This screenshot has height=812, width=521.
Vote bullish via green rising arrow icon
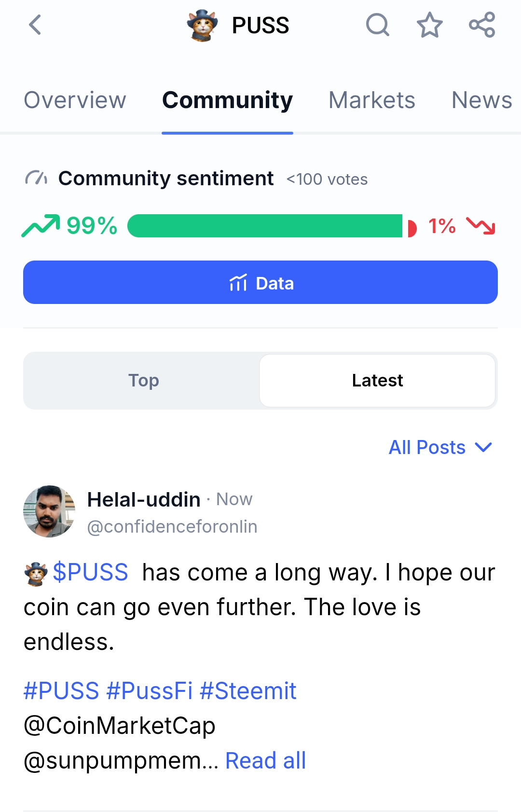tap(41, 226)
